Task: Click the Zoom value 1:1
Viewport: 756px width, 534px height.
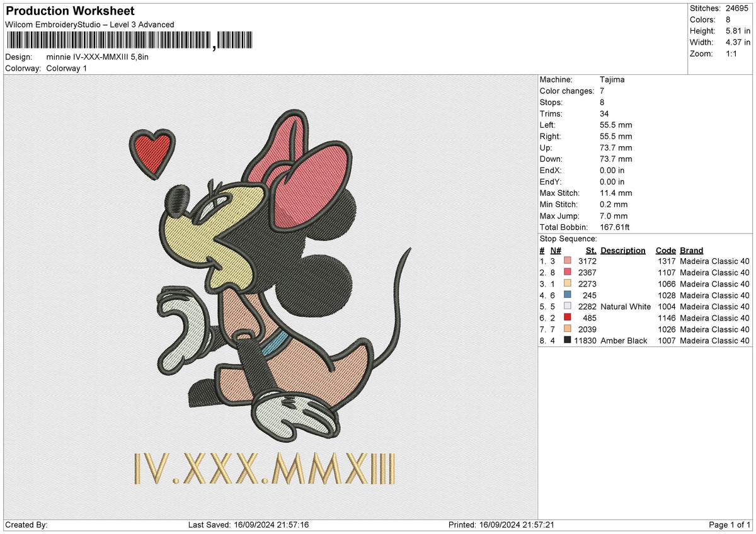Action: (732, 54)
